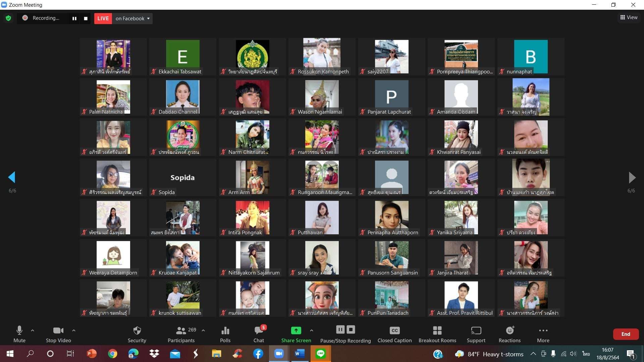Open the LINE app in taskbar
This screenshot has width=644, height=362.
coord(321,354)
